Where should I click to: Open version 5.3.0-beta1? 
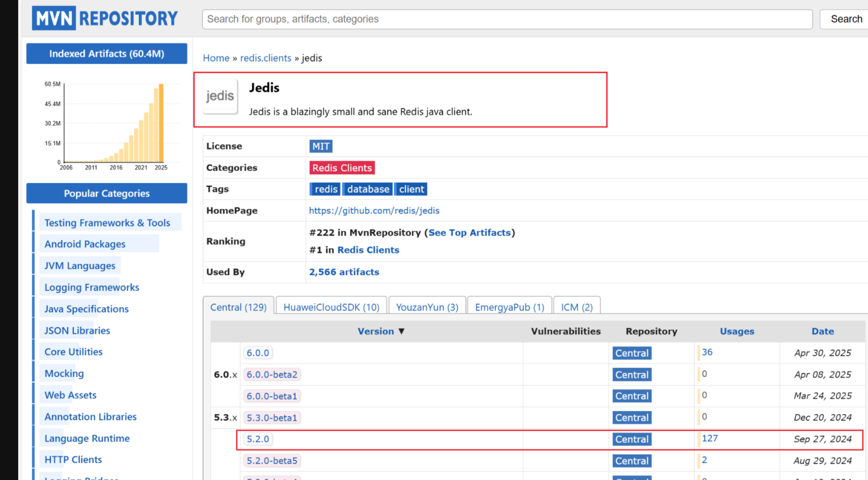coord(272,418)
